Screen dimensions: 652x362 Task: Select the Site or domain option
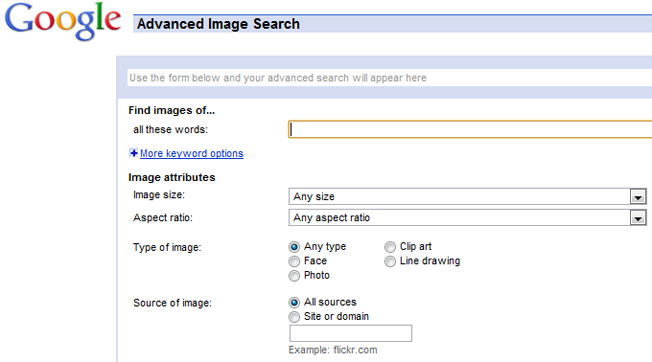(x=294, y=317)
